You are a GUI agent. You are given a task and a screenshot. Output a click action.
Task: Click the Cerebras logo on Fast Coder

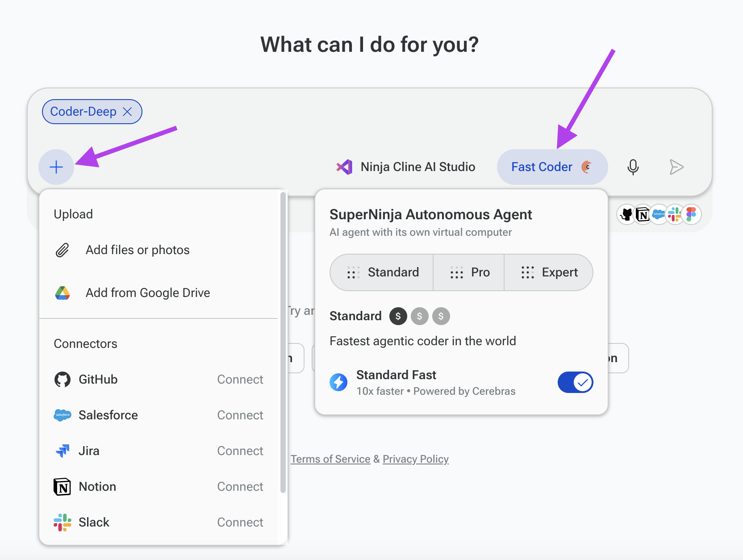(x=587, y=167)
